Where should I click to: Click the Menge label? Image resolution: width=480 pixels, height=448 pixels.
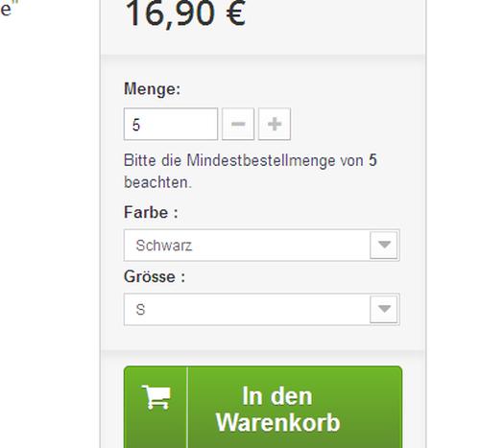(x=152, y=88)
